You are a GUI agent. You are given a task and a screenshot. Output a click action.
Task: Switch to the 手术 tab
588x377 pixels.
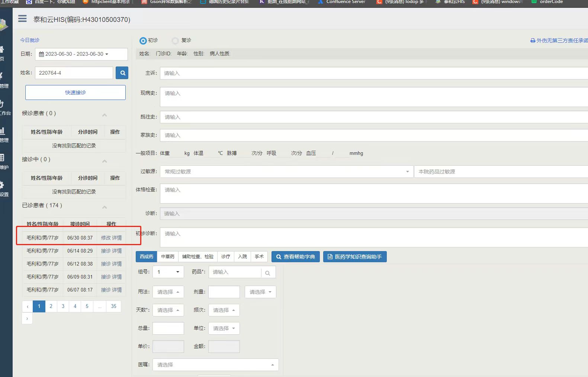click(259, 257)
